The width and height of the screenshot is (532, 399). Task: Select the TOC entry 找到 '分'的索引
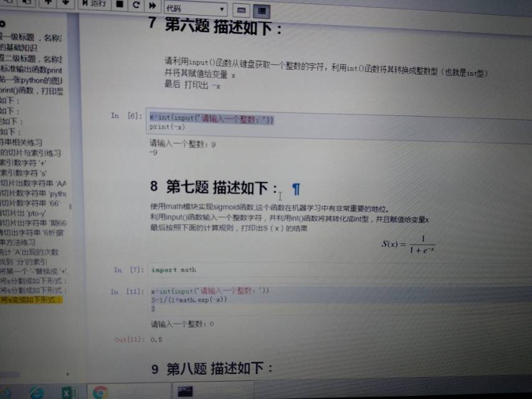coord(24,262)
